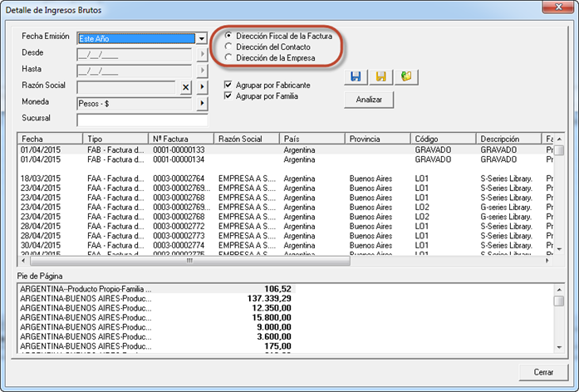
Task: Click Pie de Página vertical scrollbar thumb
Action: tap(559, 301)
